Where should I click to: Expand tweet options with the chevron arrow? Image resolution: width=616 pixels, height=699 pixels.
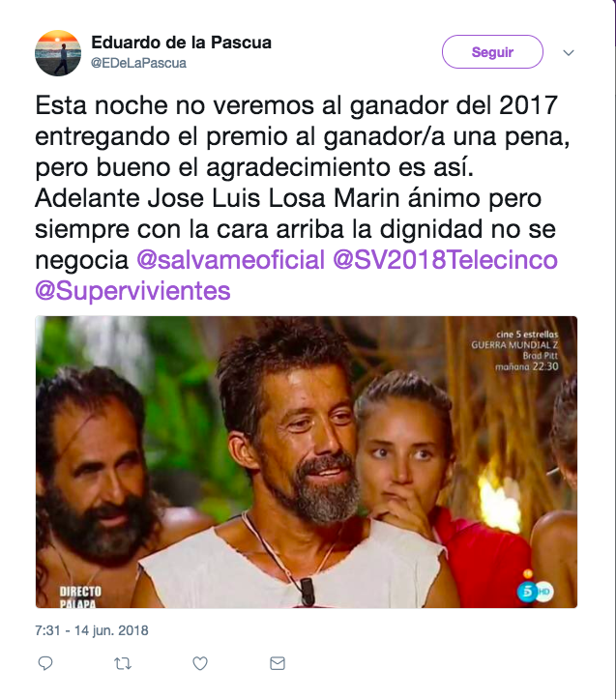point(569,52)
